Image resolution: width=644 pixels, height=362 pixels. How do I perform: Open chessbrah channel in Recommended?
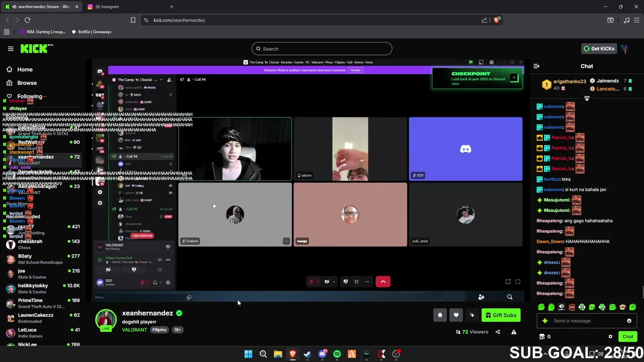tap(42, 244)
